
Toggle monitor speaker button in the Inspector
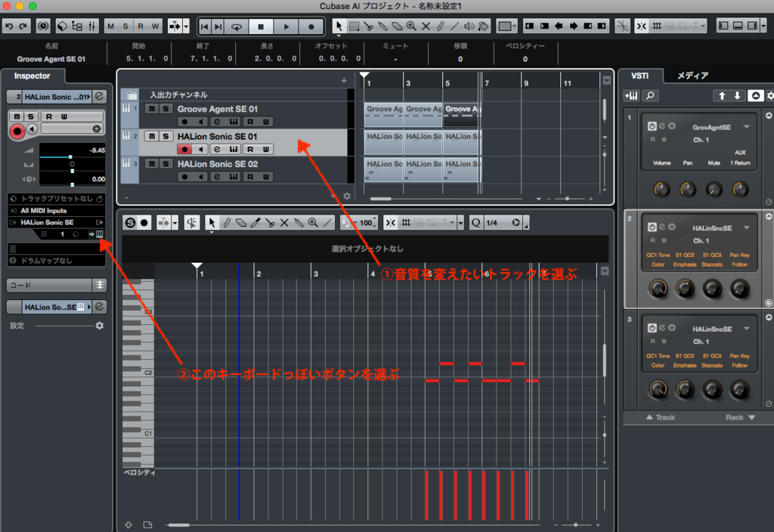click(32, 129)
